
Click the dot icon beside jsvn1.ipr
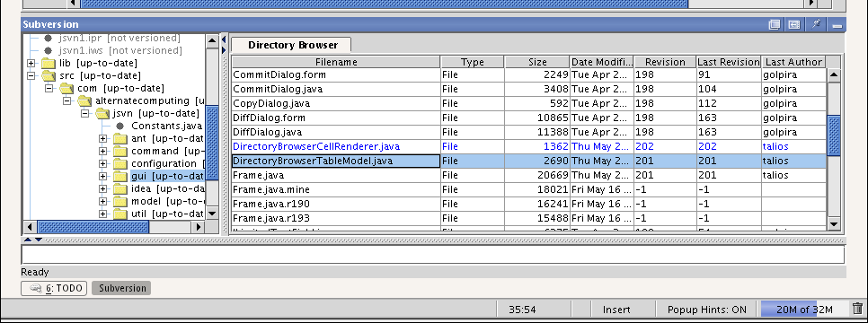coord(49,39)
